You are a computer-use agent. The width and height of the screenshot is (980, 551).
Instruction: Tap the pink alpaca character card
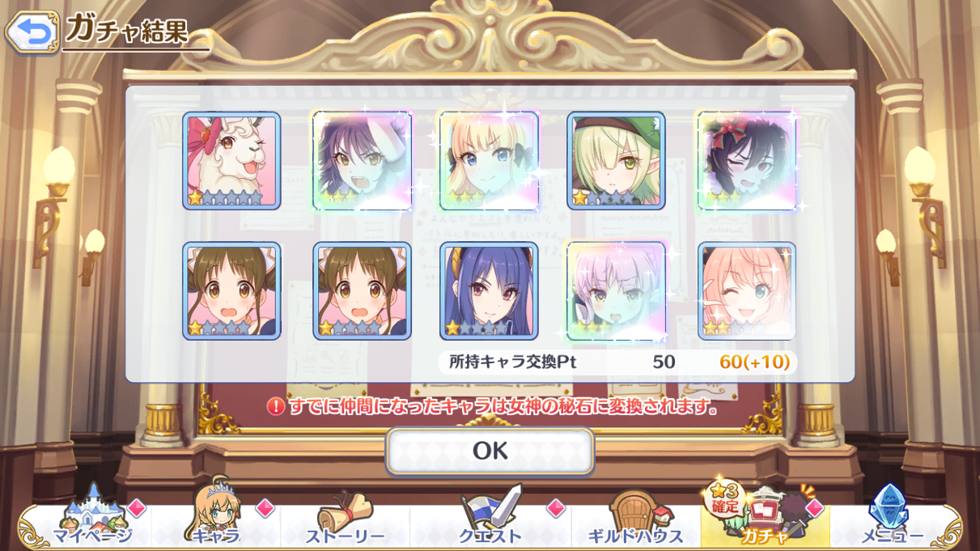coord(231,161)
